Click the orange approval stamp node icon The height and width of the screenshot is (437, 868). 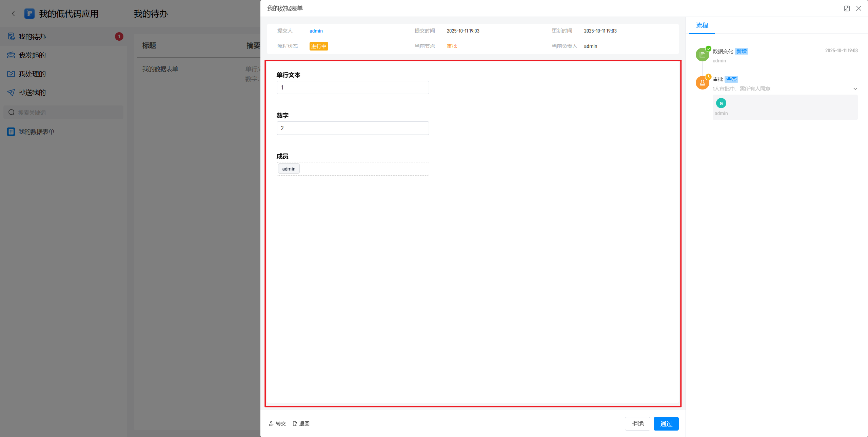coord(702,83)
